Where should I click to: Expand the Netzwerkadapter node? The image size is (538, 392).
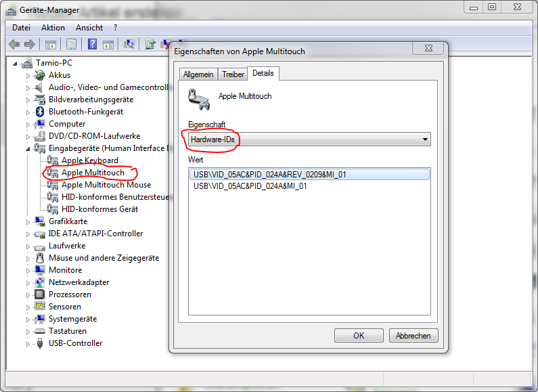point(28,283)
